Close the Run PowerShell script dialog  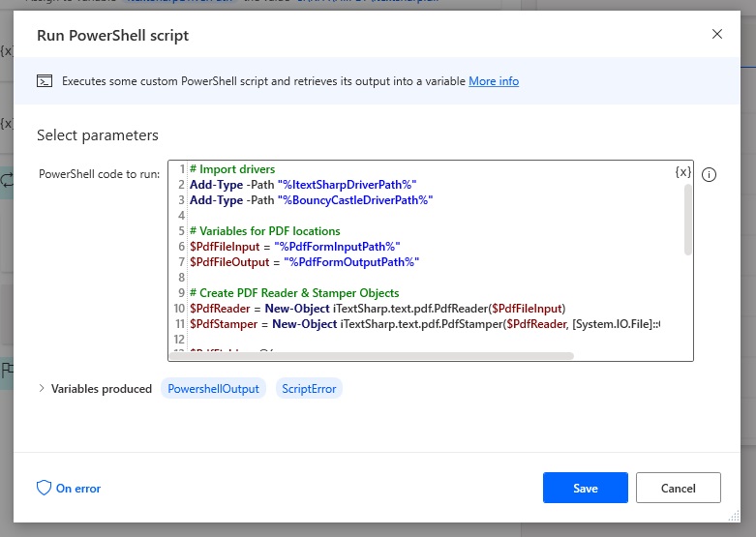click(717, 34)
